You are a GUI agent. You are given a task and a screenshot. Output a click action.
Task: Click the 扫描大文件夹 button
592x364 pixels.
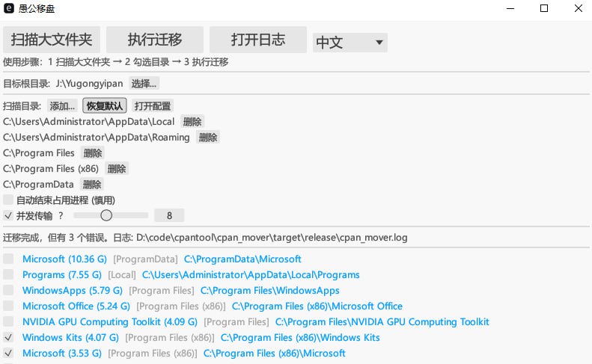[x=52, y=40]
